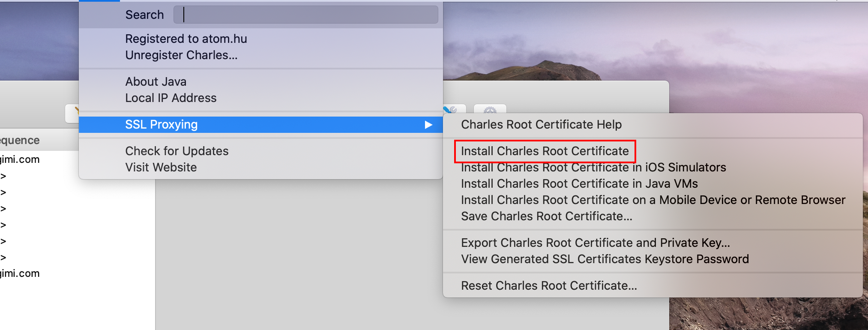This screenshot has height=330, width=868.
Task: Select Local IP Address menu item
Action: 171,98
